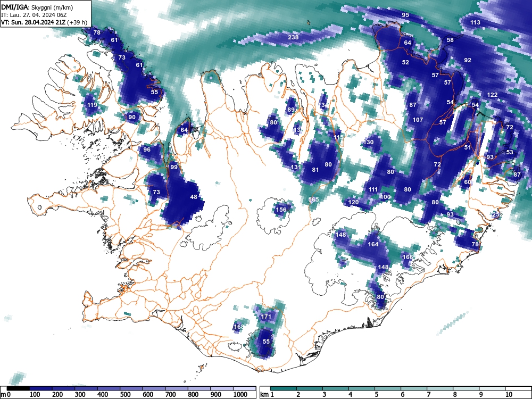
Task: Click the visibility value 90 on the map
Action: [132, 117]
